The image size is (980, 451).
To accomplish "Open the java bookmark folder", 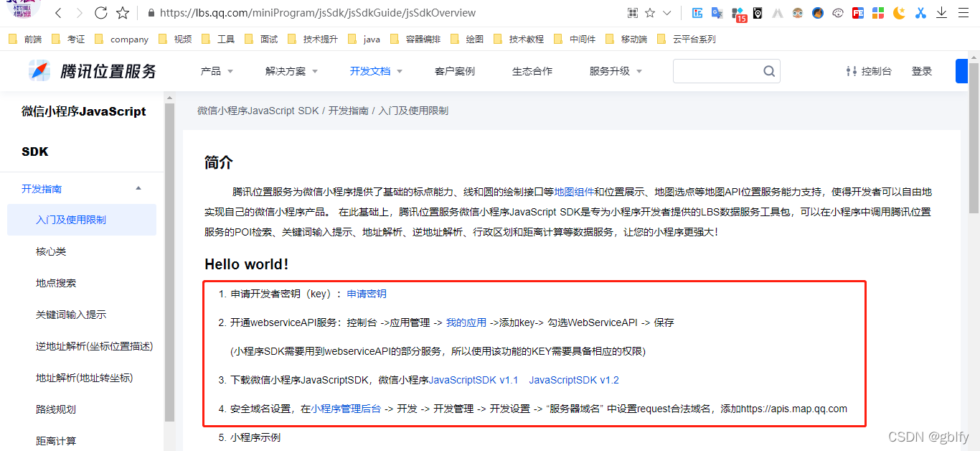I will (364, 39).
